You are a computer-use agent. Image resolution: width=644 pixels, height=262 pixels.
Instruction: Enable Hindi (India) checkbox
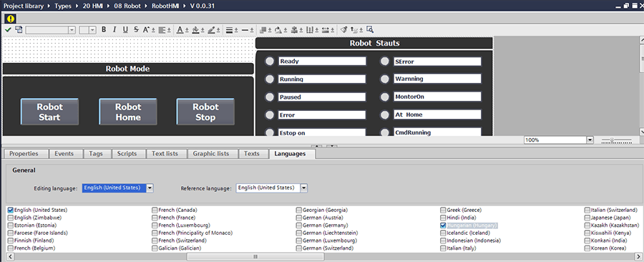[x=443, y=218]
